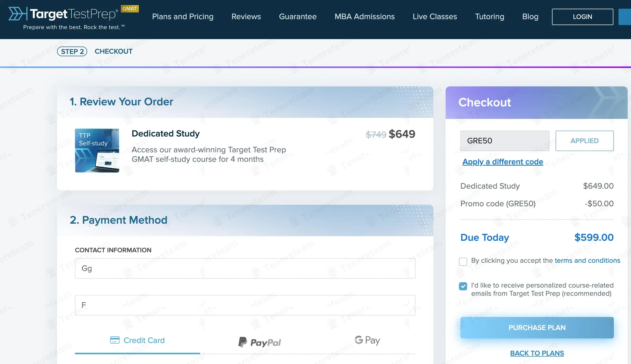Open Plans and Pricing menu
The height and width of the screenshot is (364, 631).
pyautogui.click(x=183, y=17)
